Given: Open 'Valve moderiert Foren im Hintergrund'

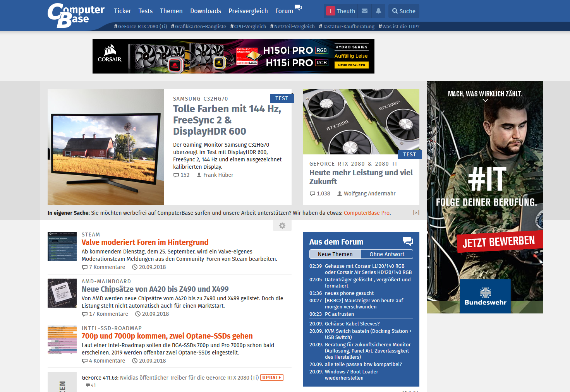Looking at the screenshot, I should 145,242.
